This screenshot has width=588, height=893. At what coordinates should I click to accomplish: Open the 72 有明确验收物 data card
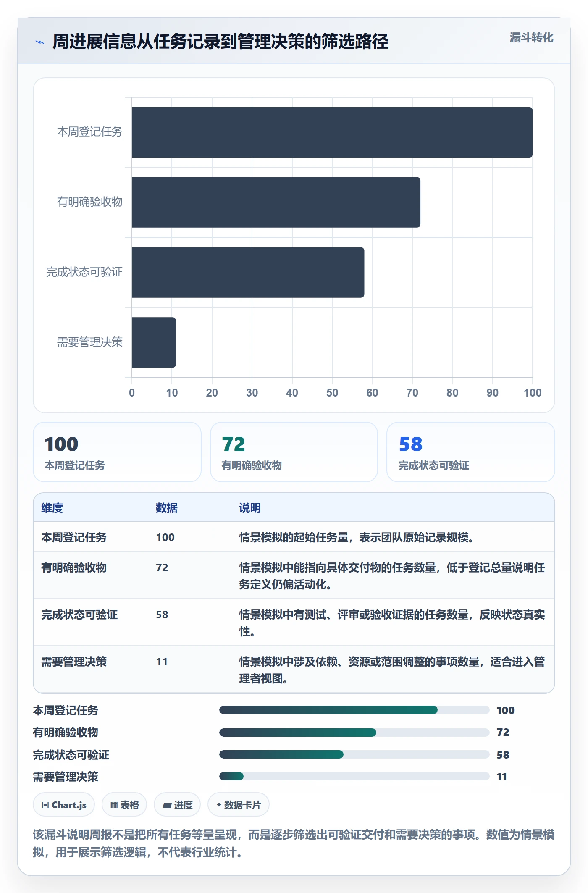click(x=294, y=452)
